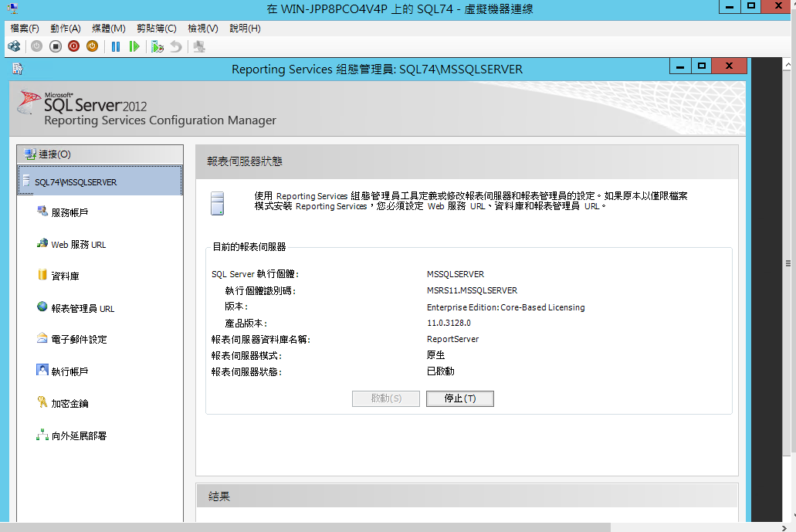
Task: Pause the virtual machine
Action: (x=116, y=46)
